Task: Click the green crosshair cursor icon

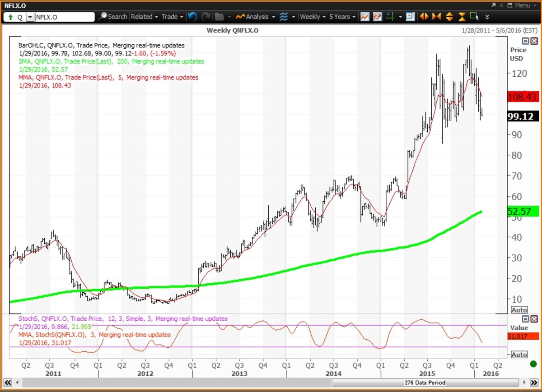Action: [390, 17]
